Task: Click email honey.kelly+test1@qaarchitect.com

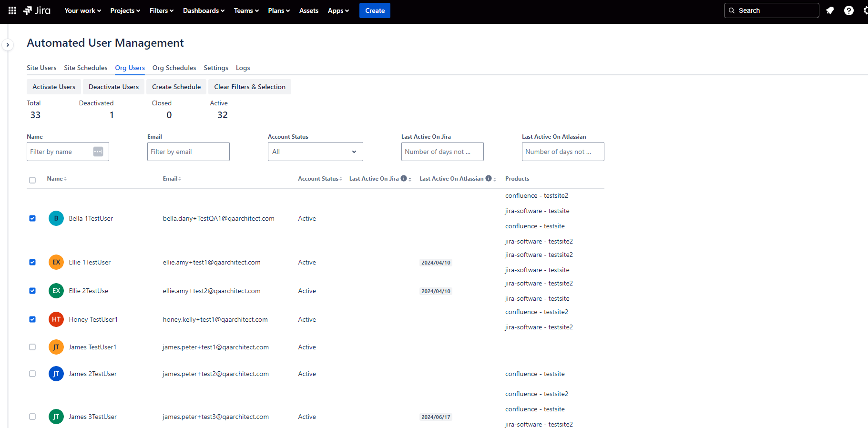Action: click(x=215, y=319)
